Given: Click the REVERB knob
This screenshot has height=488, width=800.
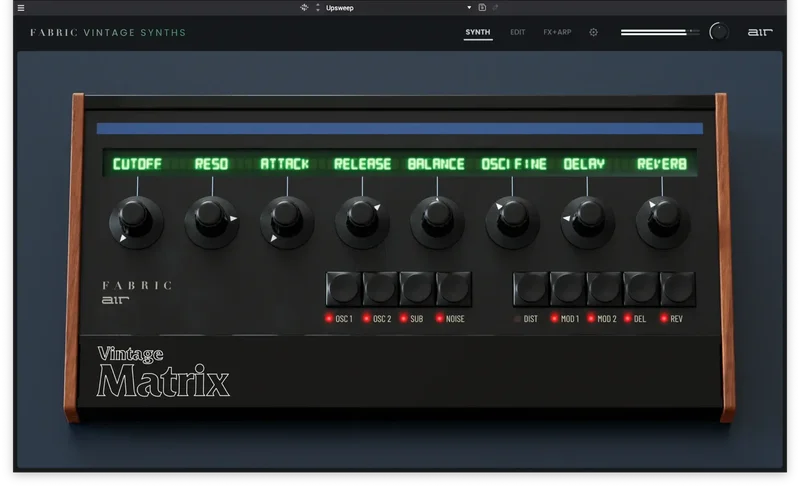Looking at the screenshot, I should (x=662, y=222).
